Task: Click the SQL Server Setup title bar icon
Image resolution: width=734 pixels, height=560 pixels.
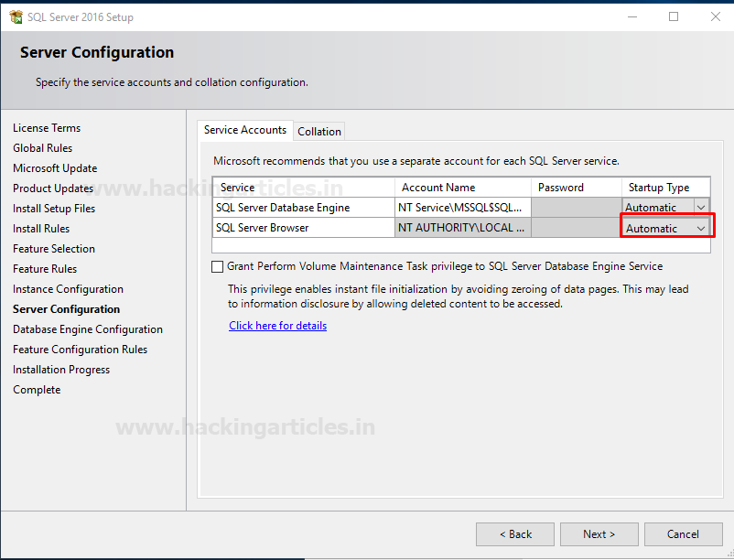Action: click(x=16, y=16)
